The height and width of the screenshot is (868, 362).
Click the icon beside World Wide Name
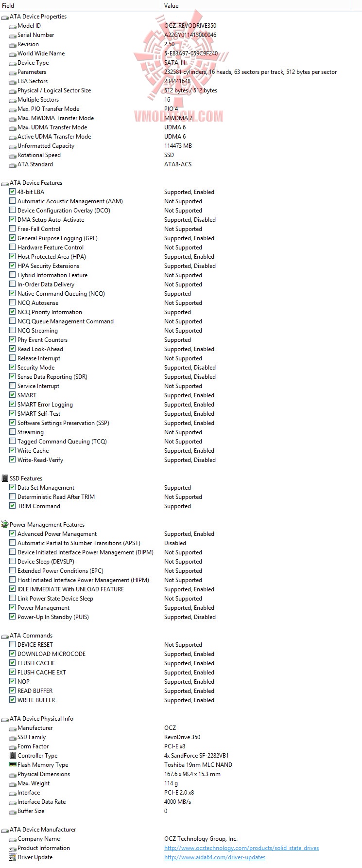point(13,53)
